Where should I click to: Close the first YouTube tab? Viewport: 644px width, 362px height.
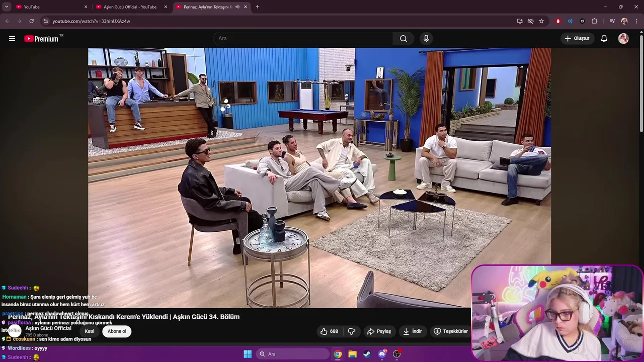(x=86, y=7)
